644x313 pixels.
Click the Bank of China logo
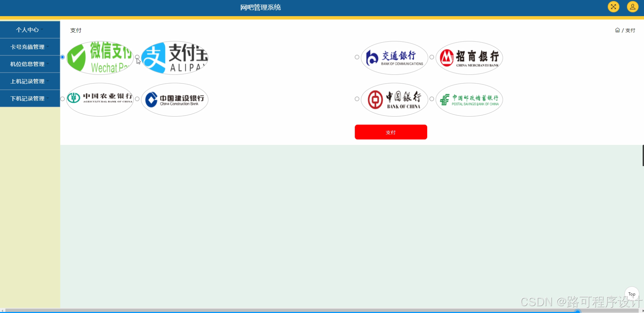tap(395, 99)
